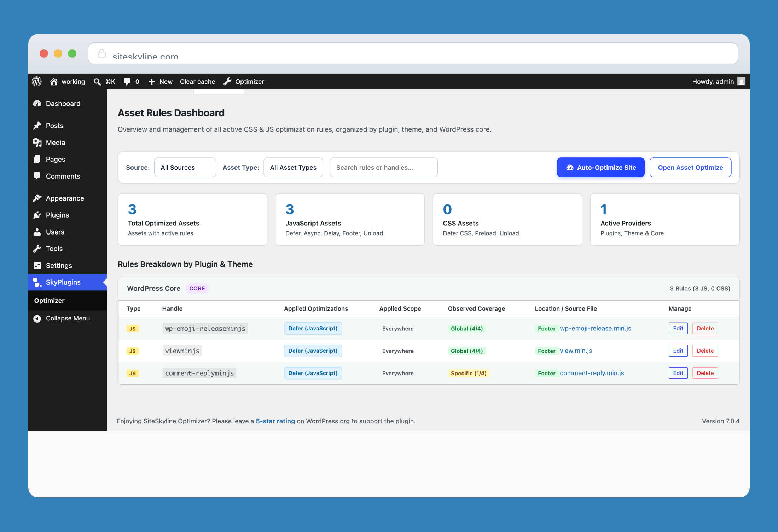The width and height of the screenshot is (778, 532).
Task: Click the WordPress logo icon in admin bar
Action: point(37,82)
